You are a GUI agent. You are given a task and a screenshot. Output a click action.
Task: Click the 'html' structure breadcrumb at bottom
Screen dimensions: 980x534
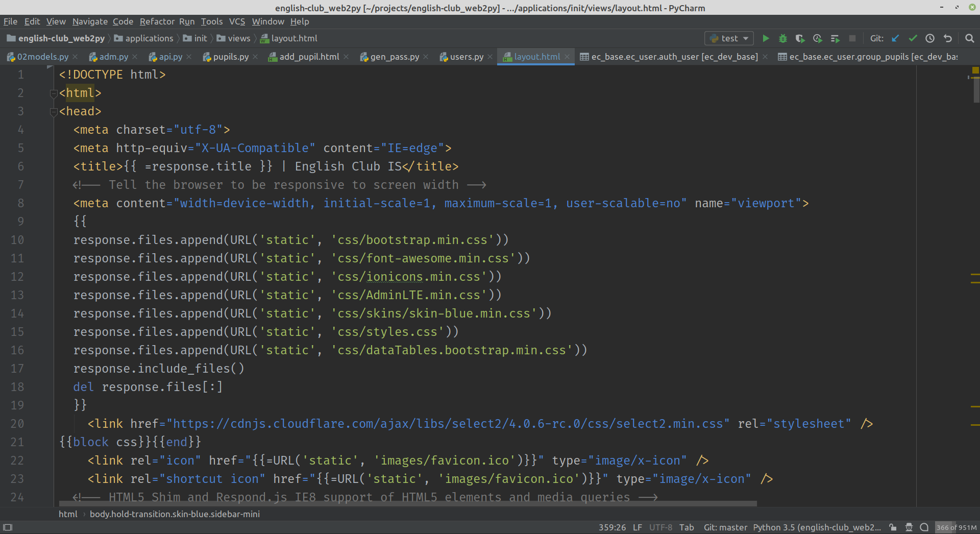coord(68,514)
